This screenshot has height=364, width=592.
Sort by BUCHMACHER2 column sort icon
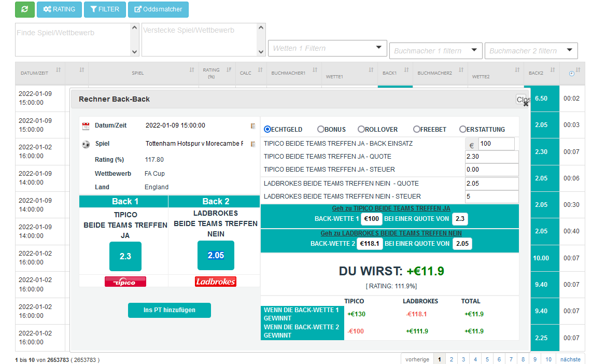(461, 70)
